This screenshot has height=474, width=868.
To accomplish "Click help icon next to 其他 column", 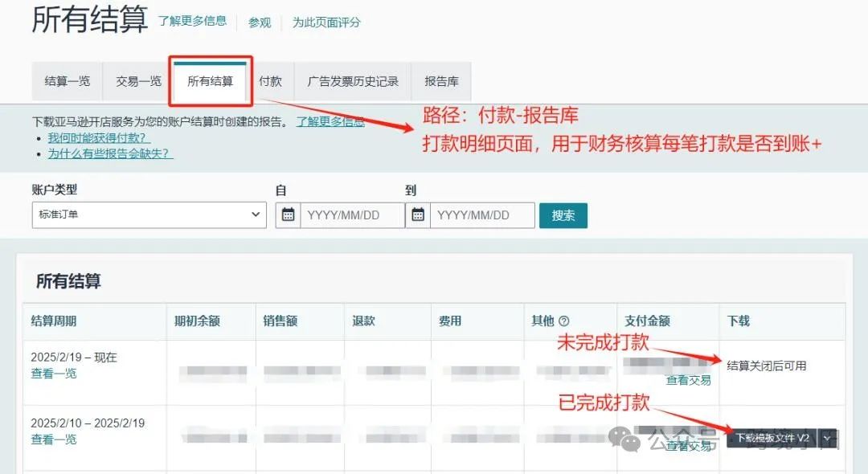I will [x=564, y=321].
